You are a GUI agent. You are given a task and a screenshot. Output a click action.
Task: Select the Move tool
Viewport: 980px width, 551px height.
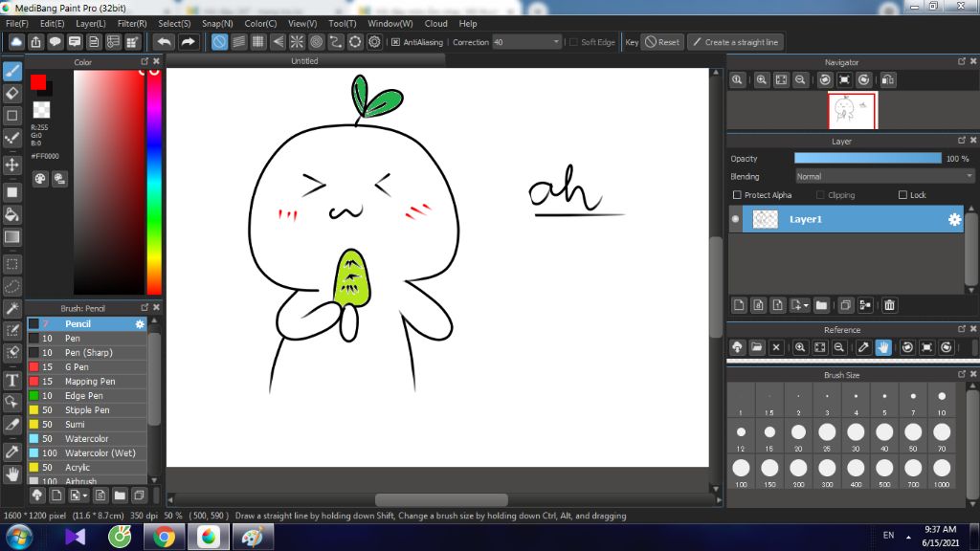tap(12, 165)
